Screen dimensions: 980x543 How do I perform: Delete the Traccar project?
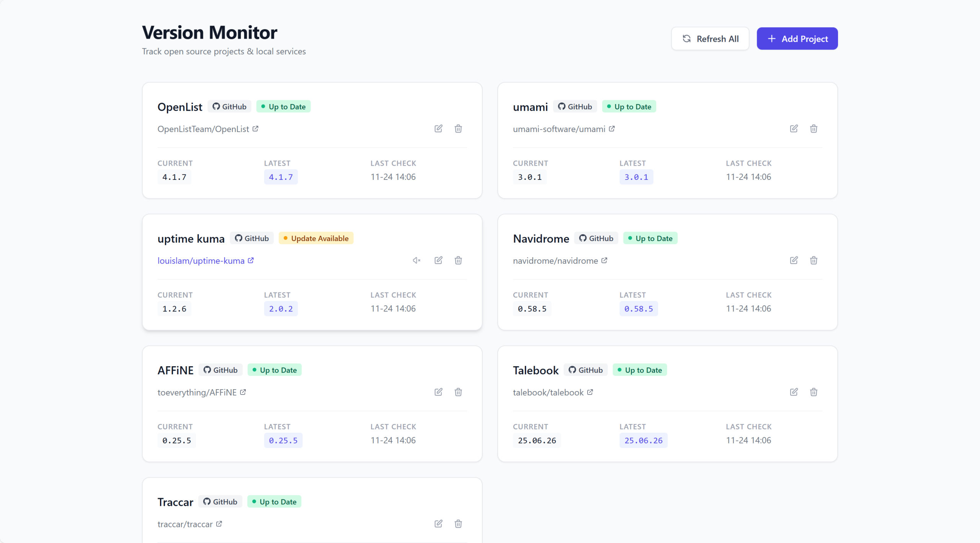point(458,523)
